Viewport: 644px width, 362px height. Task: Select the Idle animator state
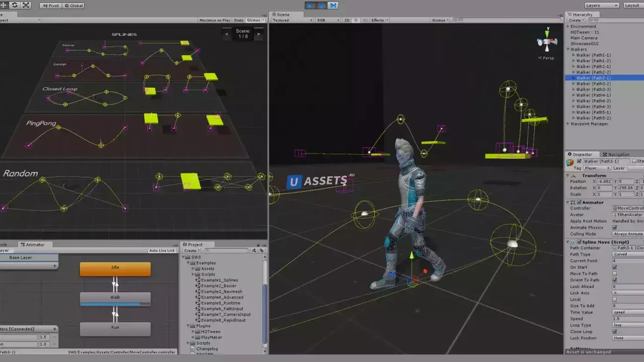115,269
